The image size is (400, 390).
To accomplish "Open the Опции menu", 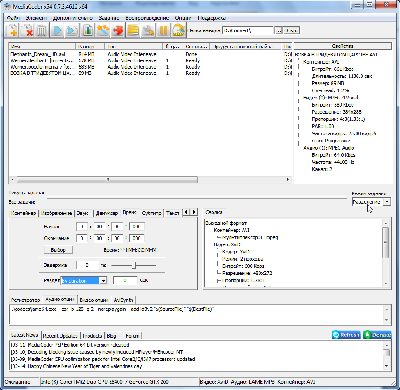I will 183,18.
